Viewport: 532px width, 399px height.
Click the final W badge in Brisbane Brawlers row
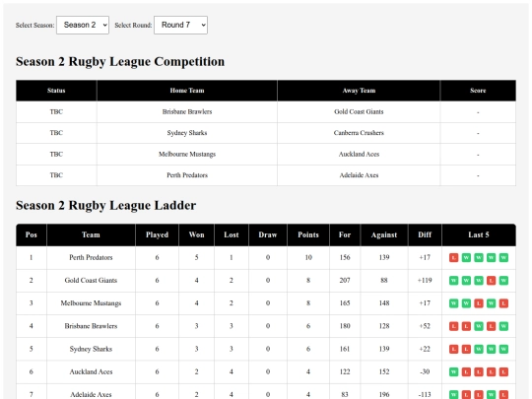click(503, 326)
